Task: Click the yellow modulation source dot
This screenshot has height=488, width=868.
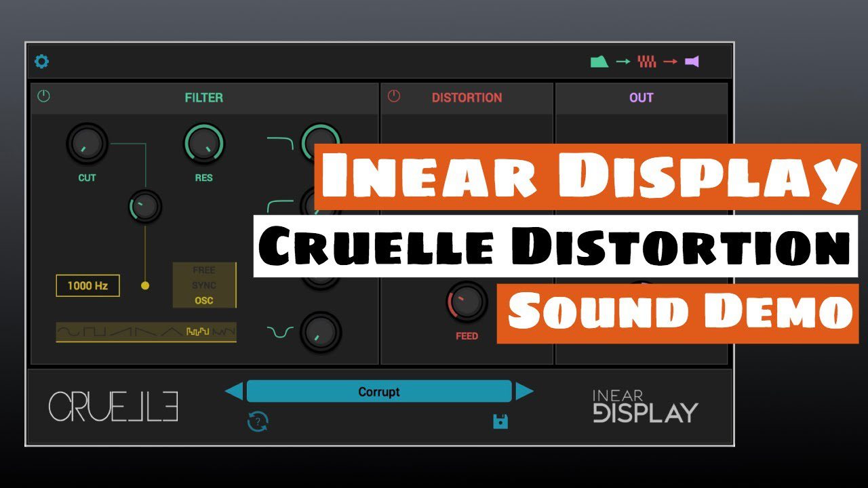Action: [145, 285]
